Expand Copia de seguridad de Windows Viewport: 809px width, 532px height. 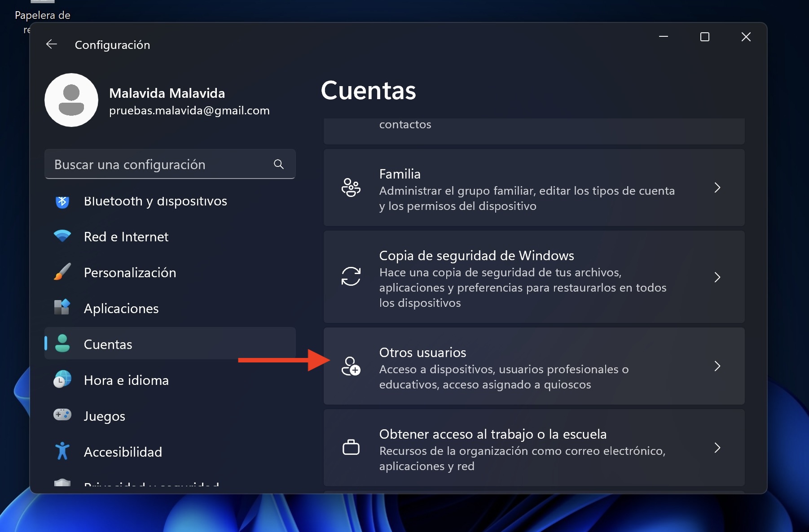click(x=717, y=278)
